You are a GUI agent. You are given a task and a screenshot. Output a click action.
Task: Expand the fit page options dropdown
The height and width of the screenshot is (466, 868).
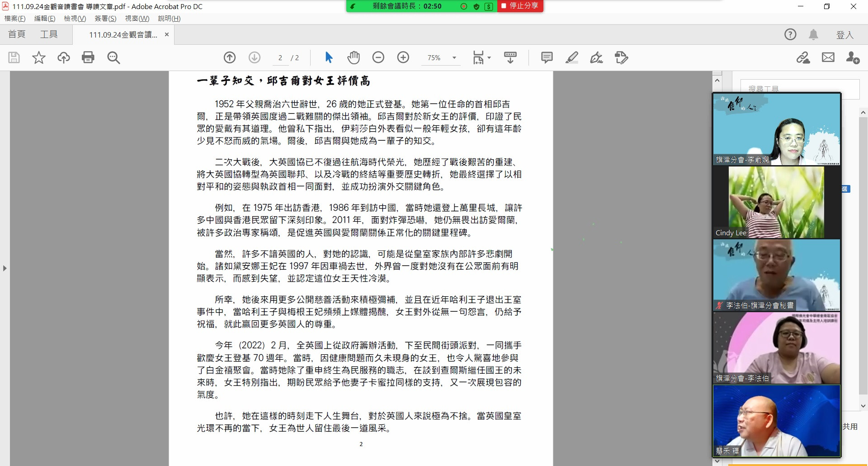[x=489, y=58]
